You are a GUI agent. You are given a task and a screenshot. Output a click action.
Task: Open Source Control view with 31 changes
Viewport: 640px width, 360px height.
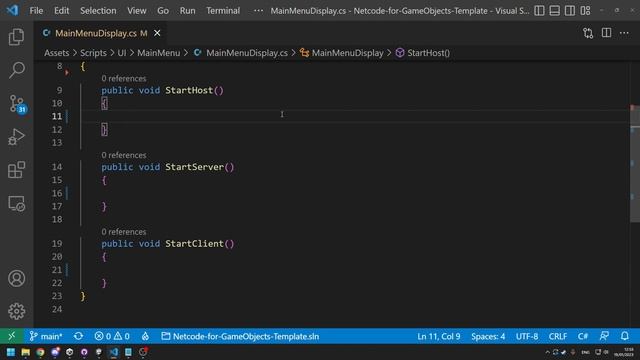tap(17, 104)
